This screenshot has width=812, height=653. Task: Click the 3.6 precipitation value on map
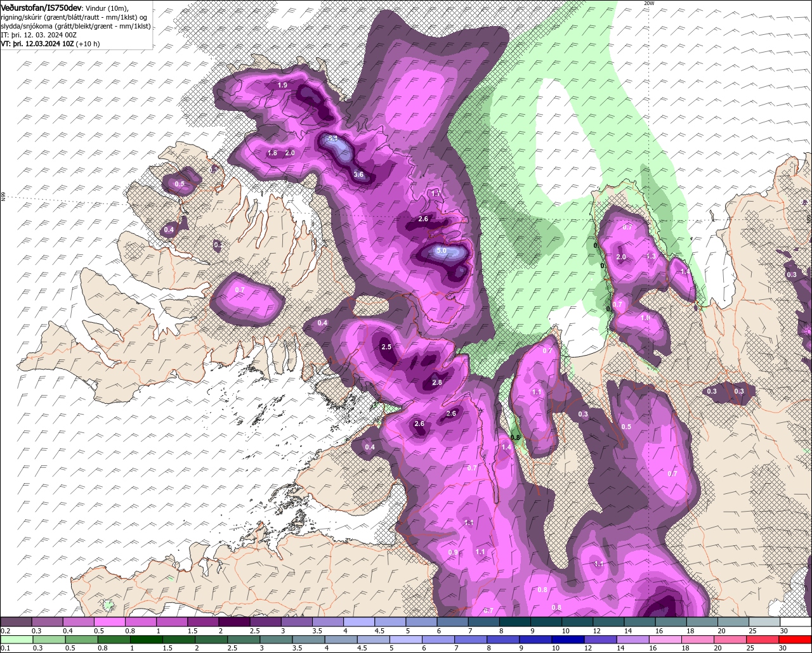(358, 174)
